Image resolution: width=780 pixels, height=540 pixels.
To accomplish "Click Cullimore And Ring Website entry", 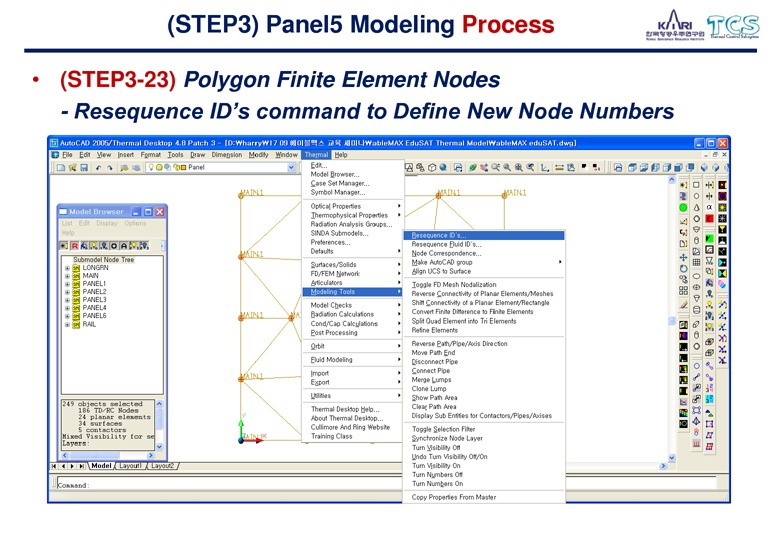I will 352,427.
